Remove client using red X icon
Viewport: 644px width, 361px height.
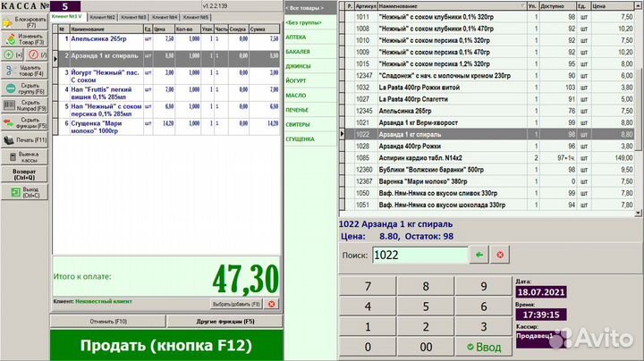[x=270, y=304]
